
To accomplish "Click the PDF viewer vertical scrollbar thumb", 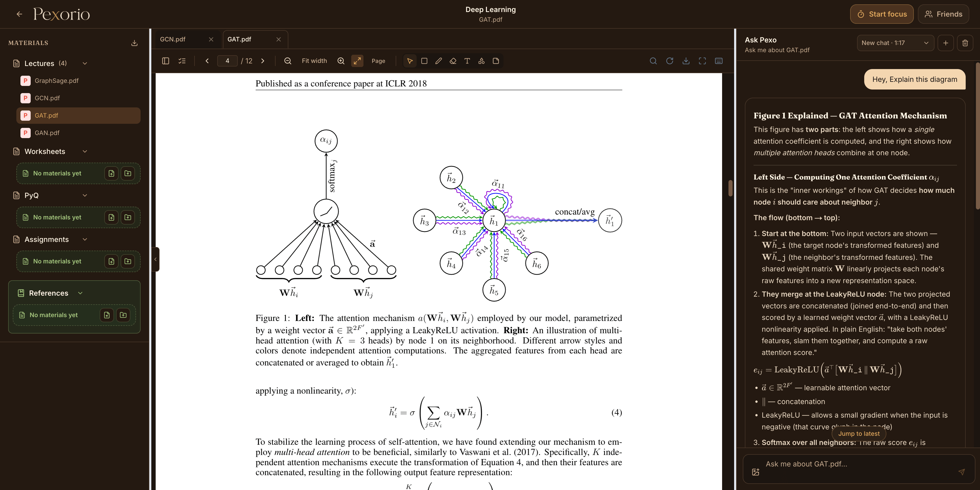I will pyautogui.click(x=730, y=188).
